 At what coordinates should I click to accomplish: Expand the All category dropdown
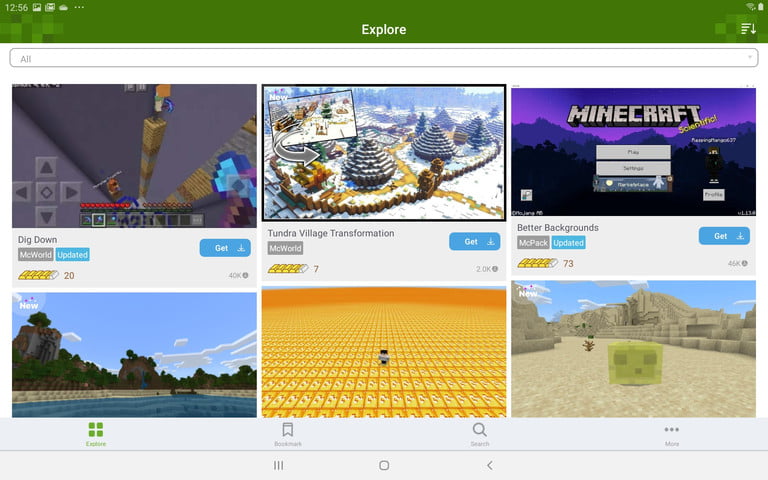coord(384,58)
